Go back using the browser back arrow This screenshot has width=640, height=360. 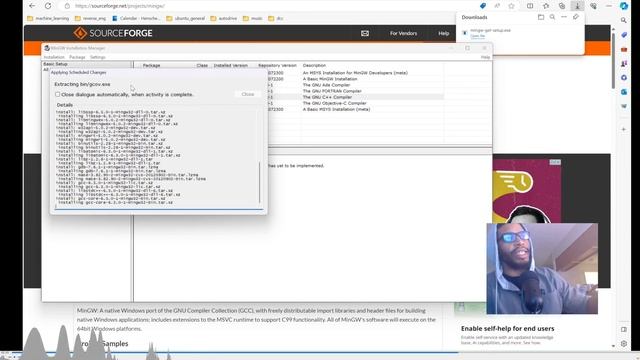[x=32, y=6]
